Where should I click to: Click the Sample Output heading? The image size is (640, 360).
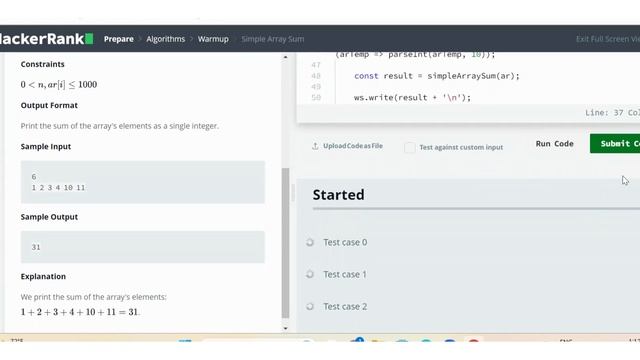pos(49,217)
